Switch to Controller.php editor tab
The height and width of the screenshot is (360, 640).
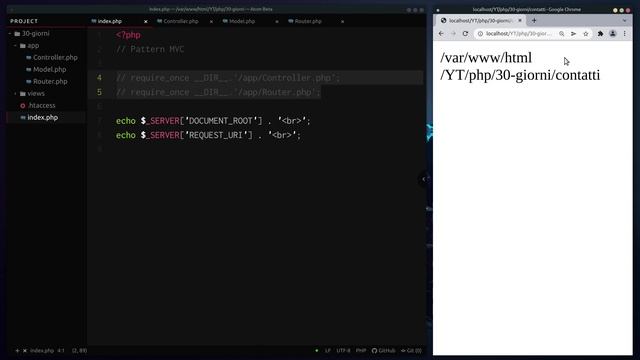[x=181, y=21]
